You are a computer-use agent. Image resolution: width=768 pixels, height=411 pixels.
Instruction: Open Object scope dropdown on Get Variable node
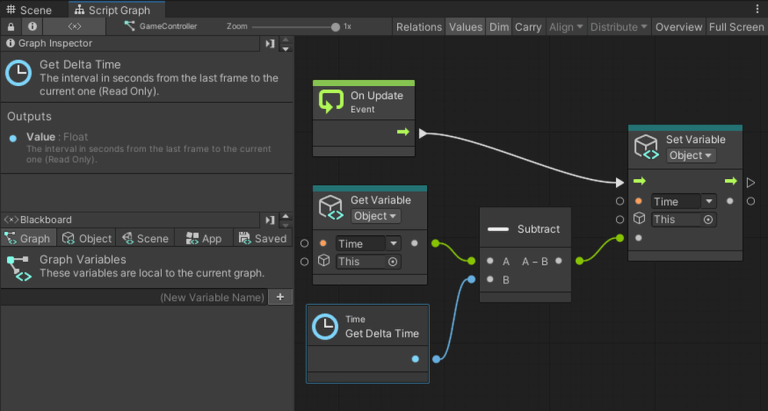coord(376,216)
